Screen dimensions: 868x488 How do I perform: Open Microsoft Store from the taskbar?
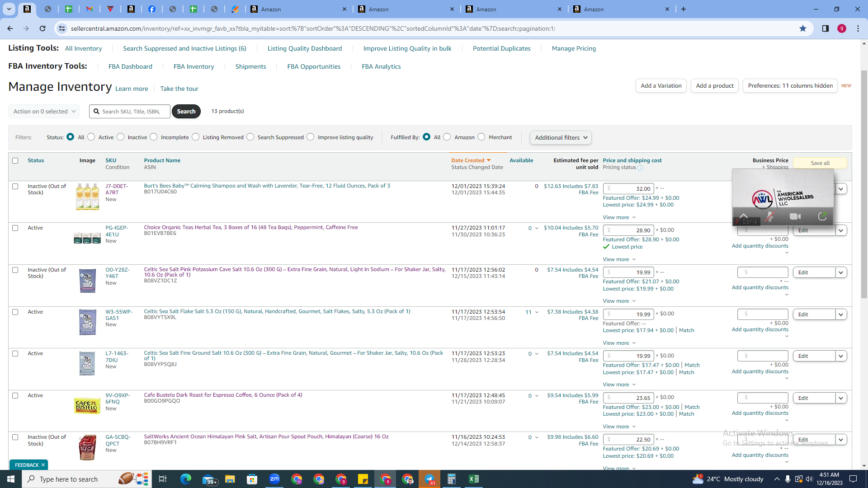(x=252, y=479)
